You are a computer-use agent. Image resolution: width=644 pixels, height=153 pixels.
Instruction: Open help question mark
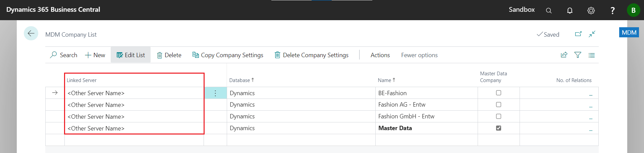pyautogui.click(x=612, y=10)
